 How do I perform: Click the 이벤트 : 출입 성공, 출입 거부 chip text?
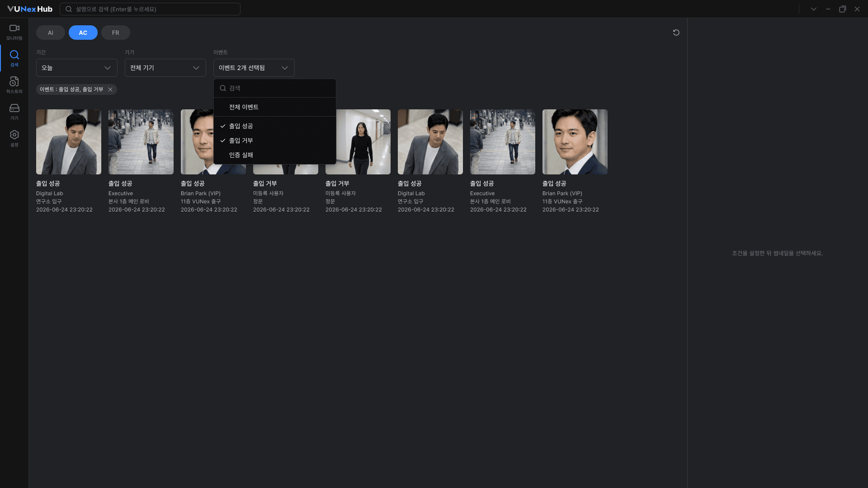[x=71, y=89]
